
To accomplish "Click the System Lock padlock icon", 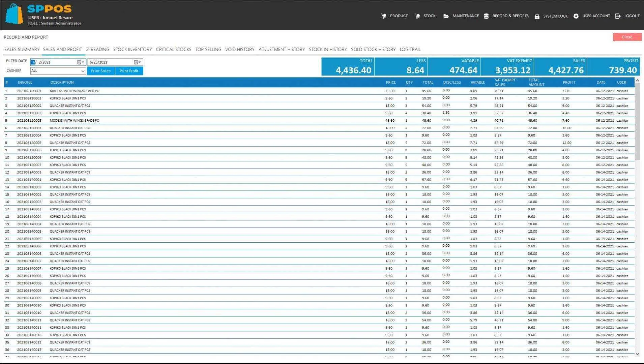I will tap(537, 16).
